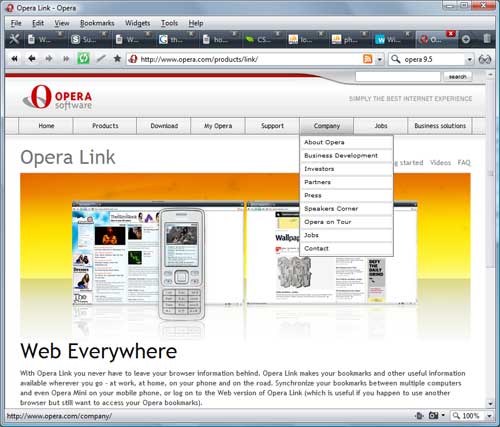
Task: Click the Opera icon in address field
Action: point(133,59)
